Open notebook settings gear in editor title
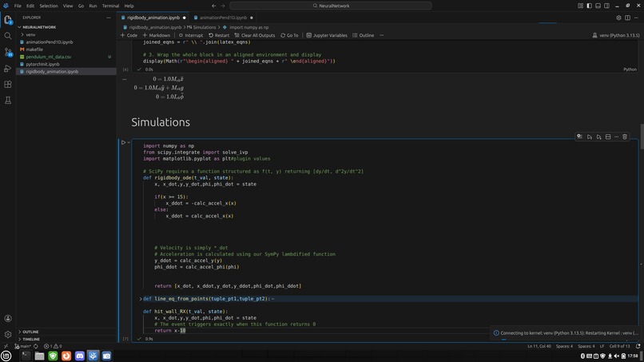This screenshot has height=362, width=644. (618, 18)
